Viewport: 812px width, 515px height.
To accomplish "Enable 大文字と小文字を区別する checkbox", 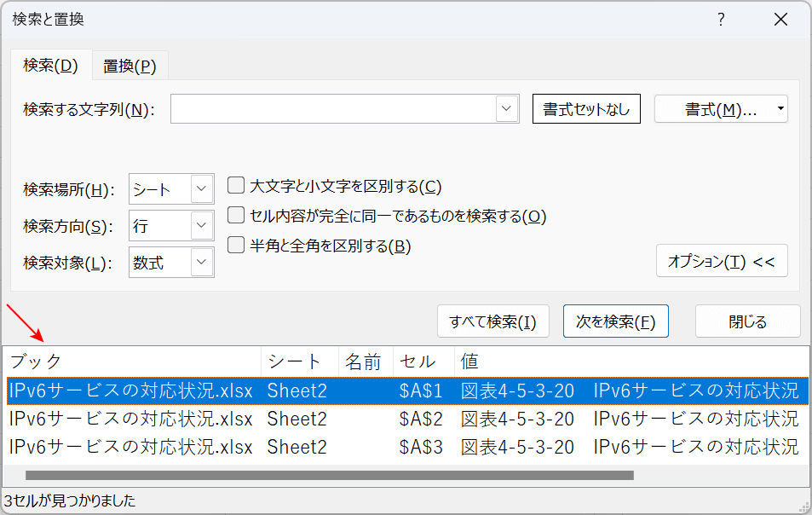I will click(x=236, y=186).
